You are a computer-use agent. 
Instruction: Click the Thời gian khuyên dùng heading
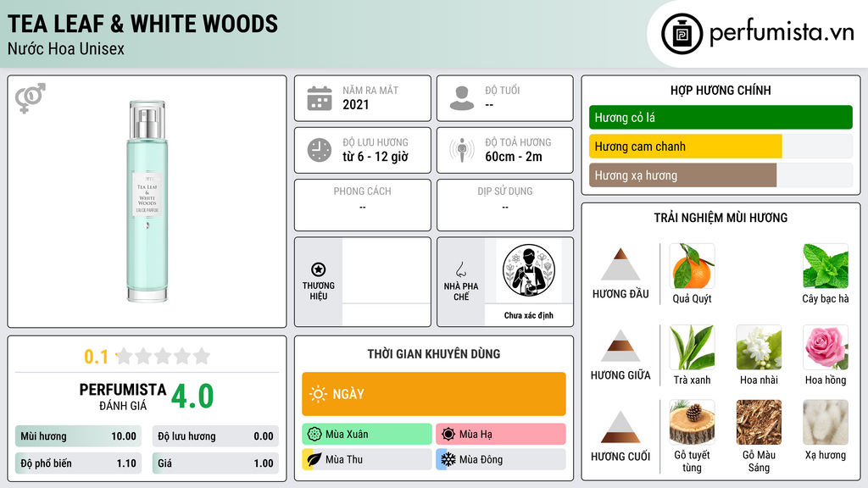[x=434, y=354]
